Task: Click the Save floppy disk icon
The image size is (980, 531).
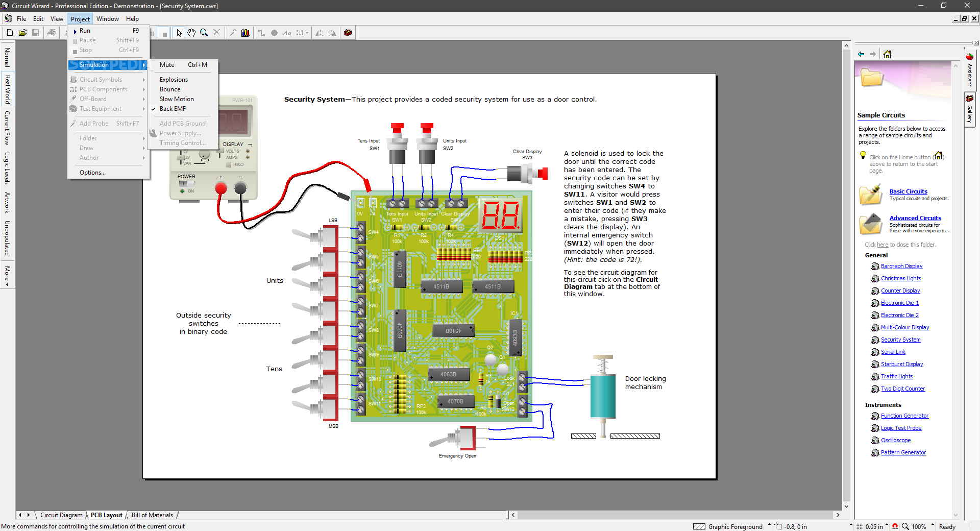Action: coord(36,33)
